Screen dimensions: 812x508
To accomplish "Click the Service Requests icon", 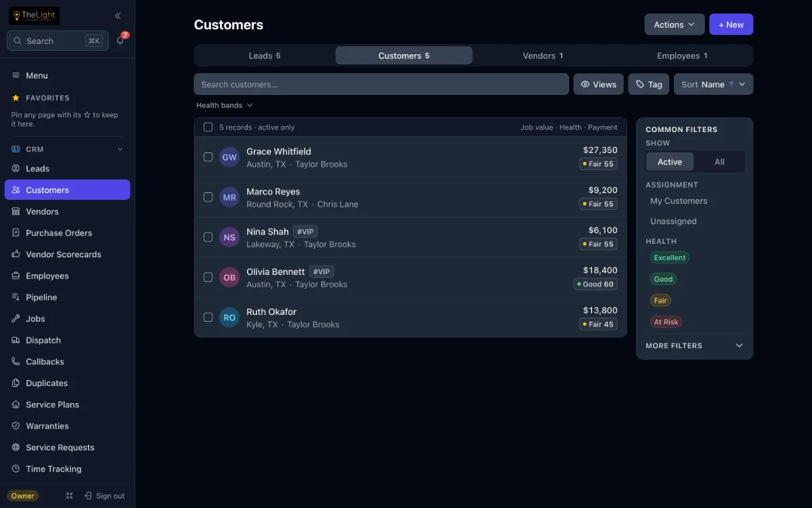I will pos(16,448).
